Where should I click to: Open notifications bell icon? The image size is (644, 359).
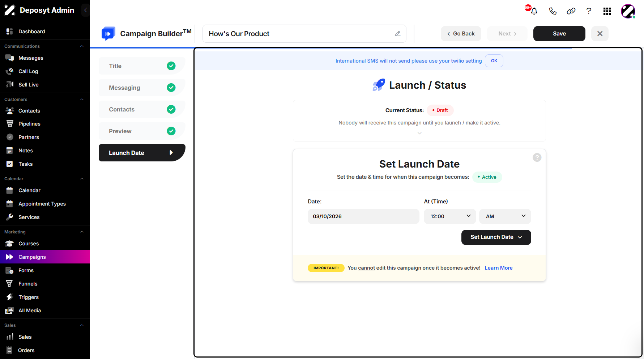coord(534,11)
